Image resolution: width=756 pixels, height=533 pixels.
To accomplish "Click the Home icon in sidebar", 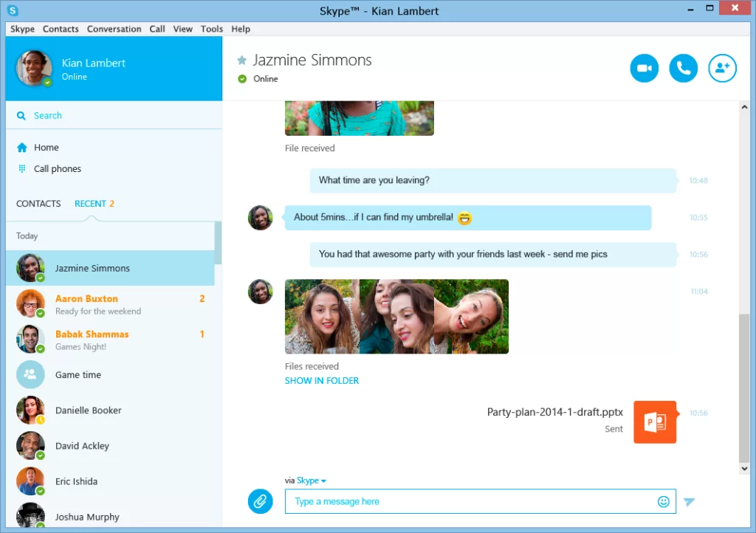I will 23,148.
